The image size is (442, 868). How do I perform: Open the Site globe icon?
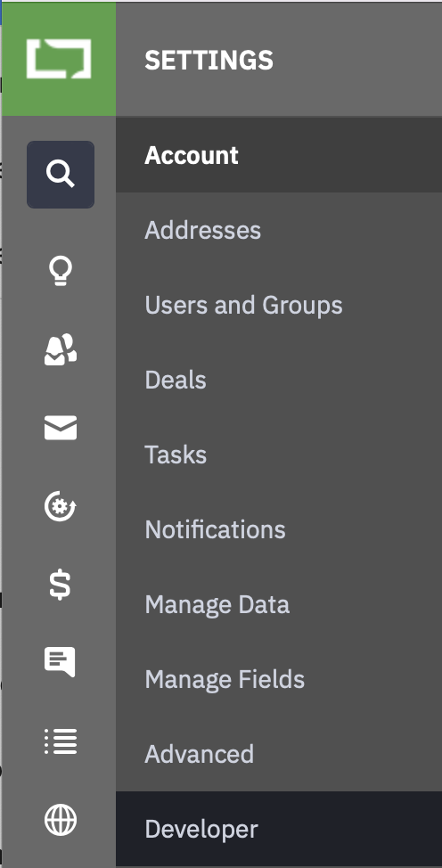[x=61, y=820]
